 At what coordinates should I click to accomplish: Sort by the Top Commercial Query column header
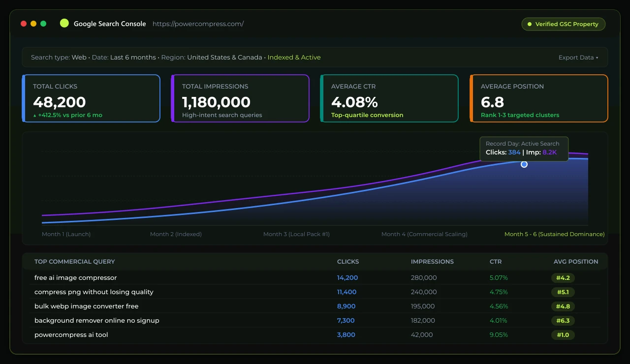click(x=74, y=262)
